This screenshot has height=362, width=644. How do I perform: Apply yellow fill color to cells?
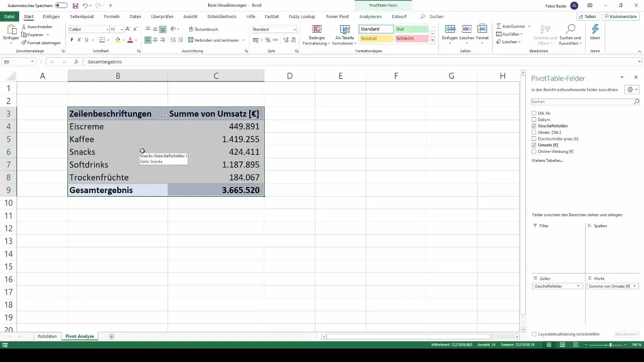tap(118, 40)
